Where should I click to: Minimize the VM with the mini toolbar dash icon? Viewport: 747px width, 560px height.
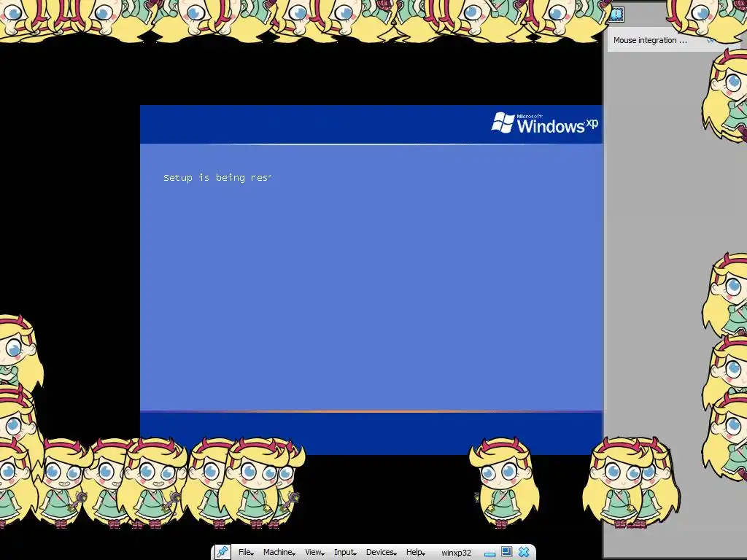489,554
